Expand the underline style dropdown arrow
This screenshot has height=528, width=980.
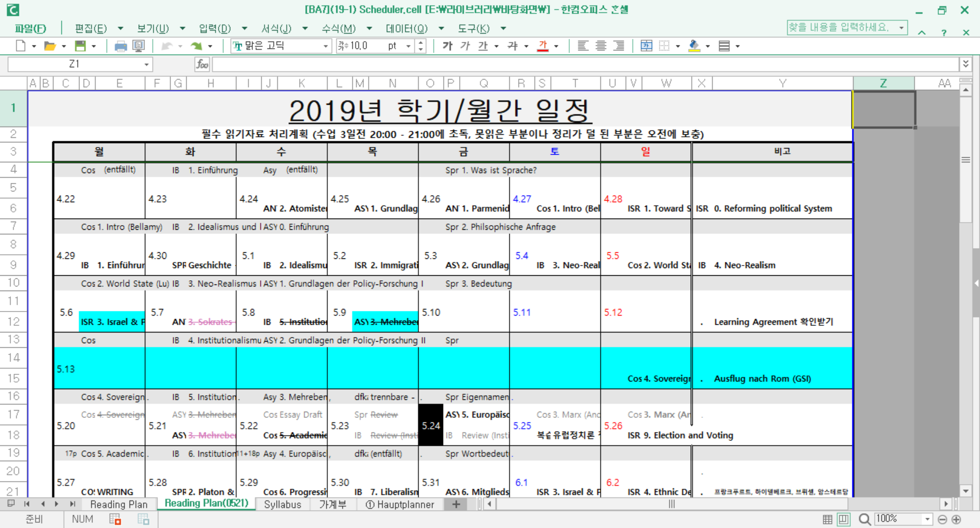(x=496, y=46)
